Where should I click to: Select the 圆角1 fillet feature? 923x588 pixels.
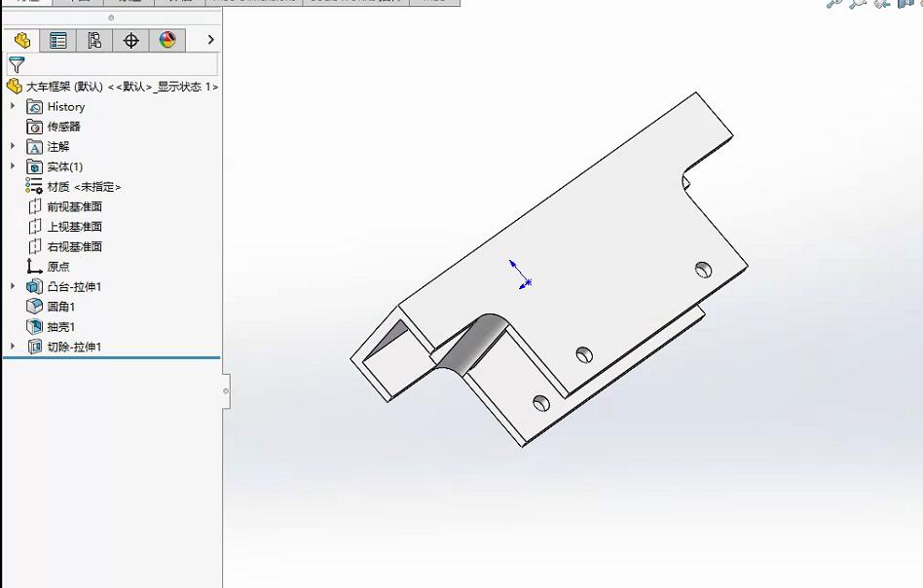51,307
